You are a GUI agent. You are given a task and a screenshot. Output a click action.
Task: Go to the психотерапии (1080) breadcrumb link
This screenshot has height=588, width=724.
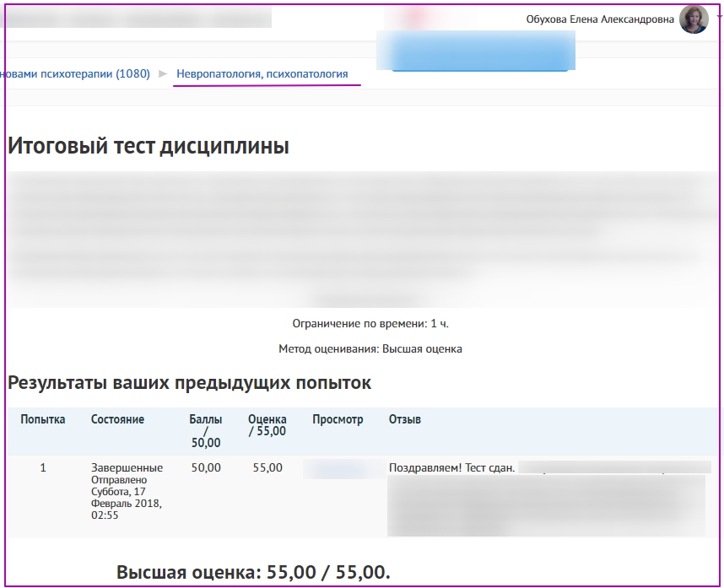[76, 74]
